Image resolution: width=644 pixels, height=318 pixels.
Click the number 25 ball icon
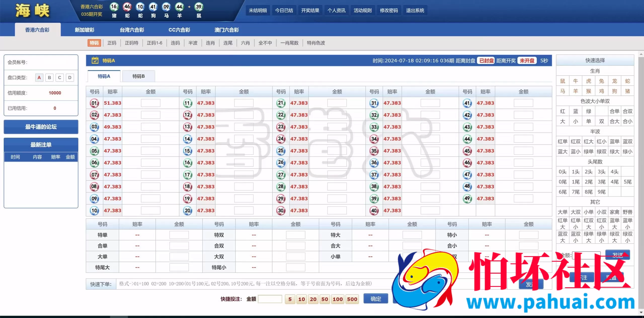coord(281,151)
